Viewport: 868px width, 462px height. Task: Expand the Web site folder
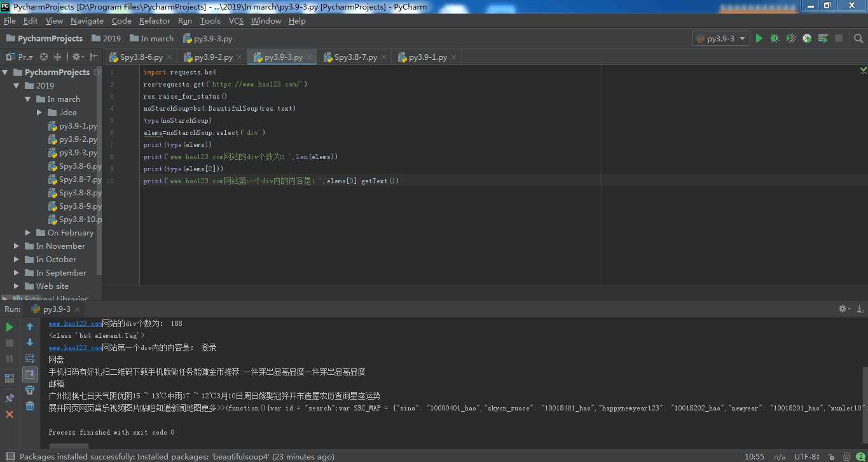[x=17, y=286]
